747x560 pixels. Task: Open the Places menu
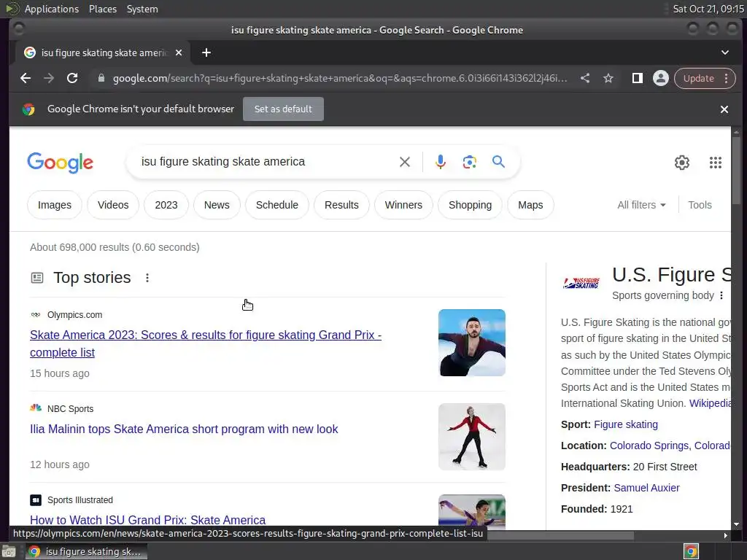tap(103, 9)
